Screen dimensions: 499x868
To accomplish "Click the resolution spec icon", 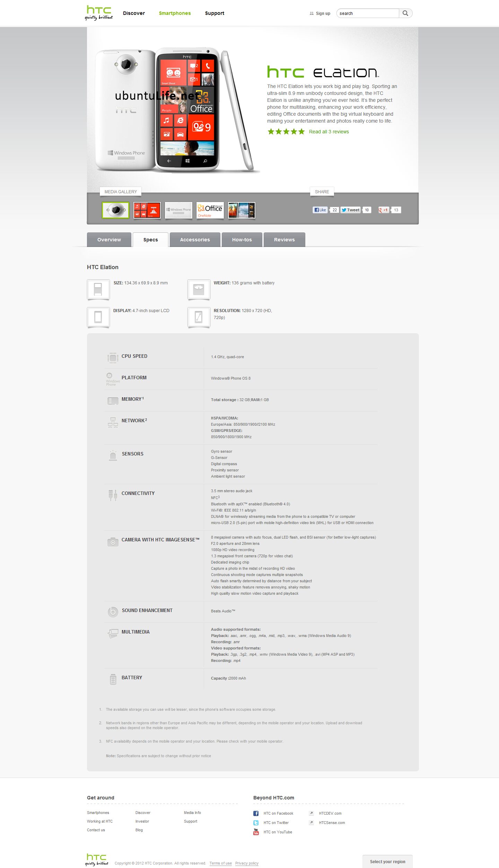I will click(199, 317).
